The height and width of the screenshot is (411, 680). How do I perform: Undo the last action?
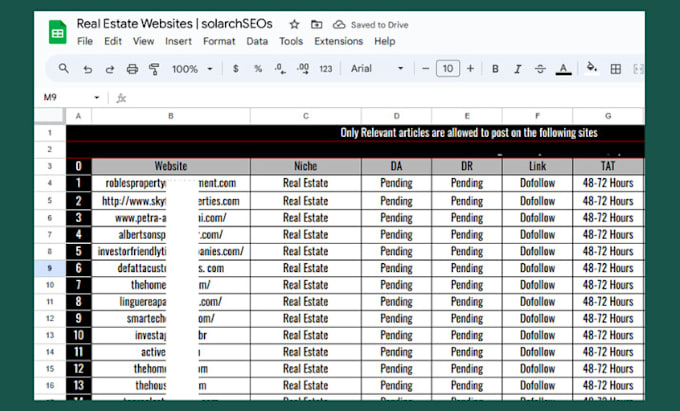point(88,69)
